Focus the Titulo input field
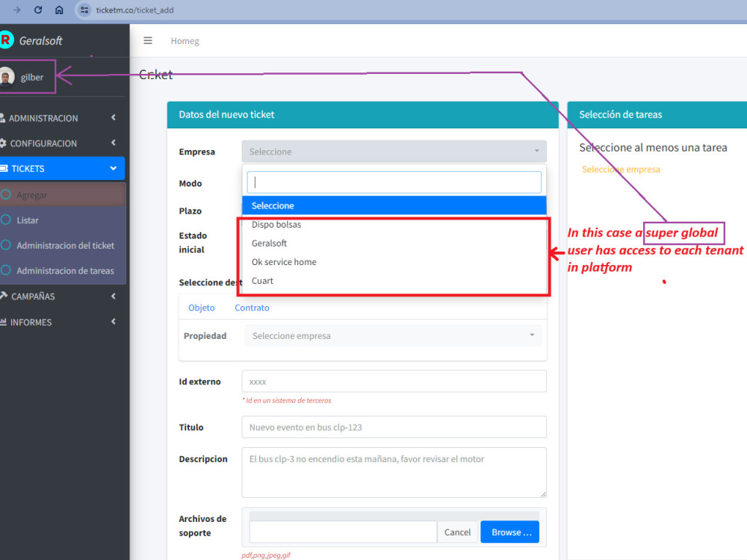747x560 pixels. pyautogui.click(x=394, y=427)
